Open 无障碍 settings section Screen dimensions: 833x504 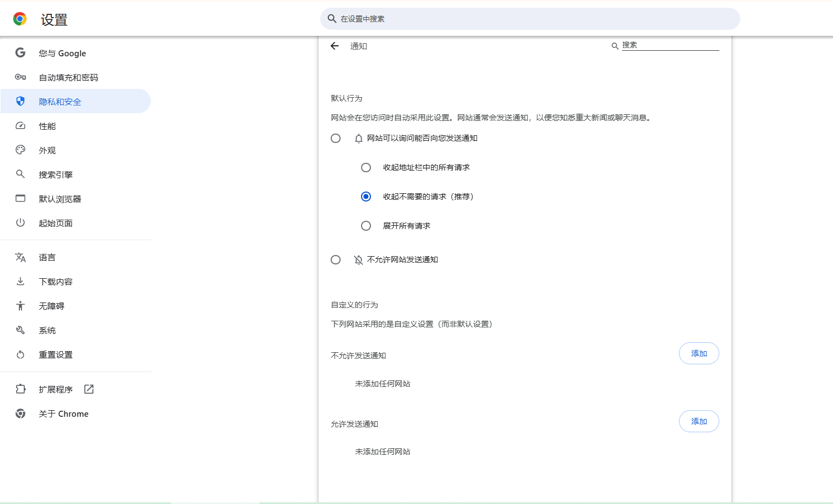click(x=76, y=306)
